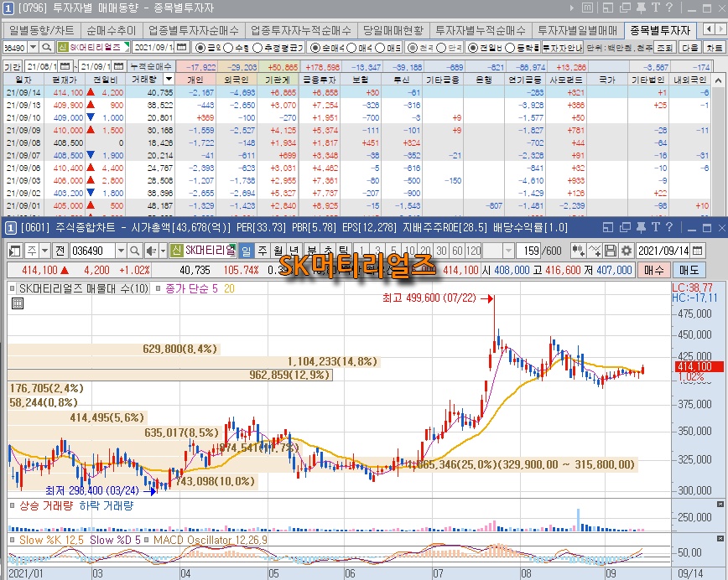Screen dimensions: 728x580
Task: Open dropdown next to 주 in chart toolbar
Action: click(44, 251)
